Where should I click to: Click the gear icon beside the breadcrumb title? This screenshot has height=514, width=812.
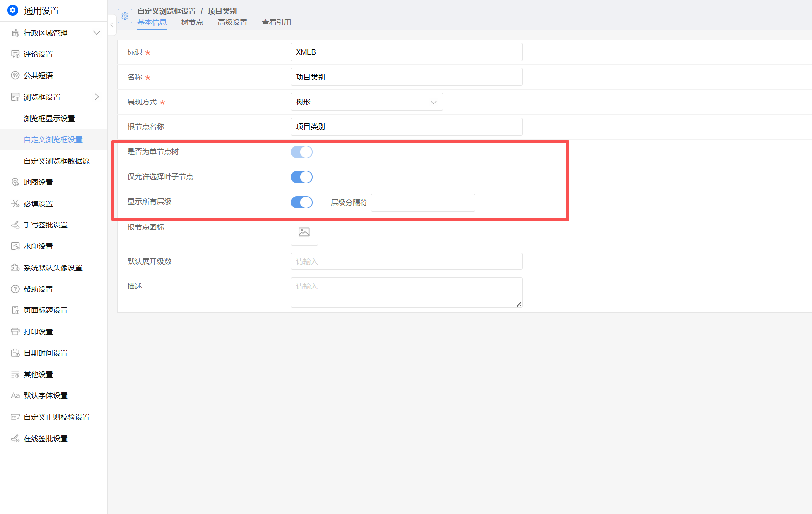tap(125, 16)
